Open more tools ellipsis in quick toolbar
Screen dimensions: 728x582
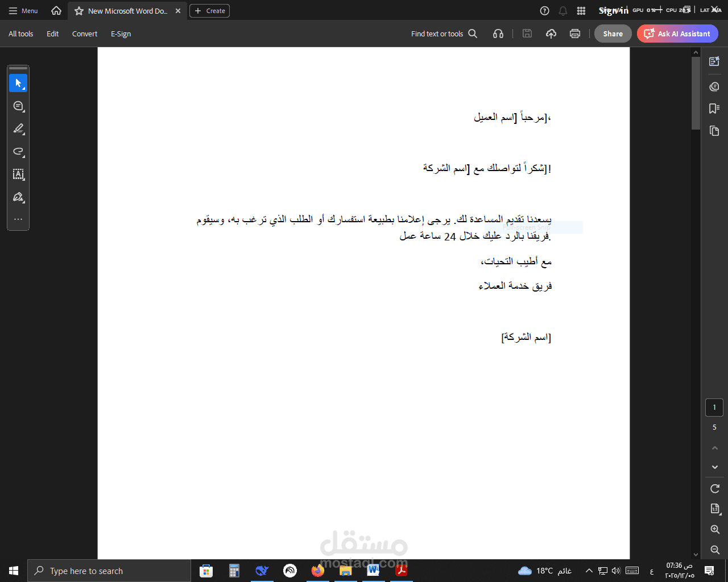pyautogui.click(x=18, y=219)
